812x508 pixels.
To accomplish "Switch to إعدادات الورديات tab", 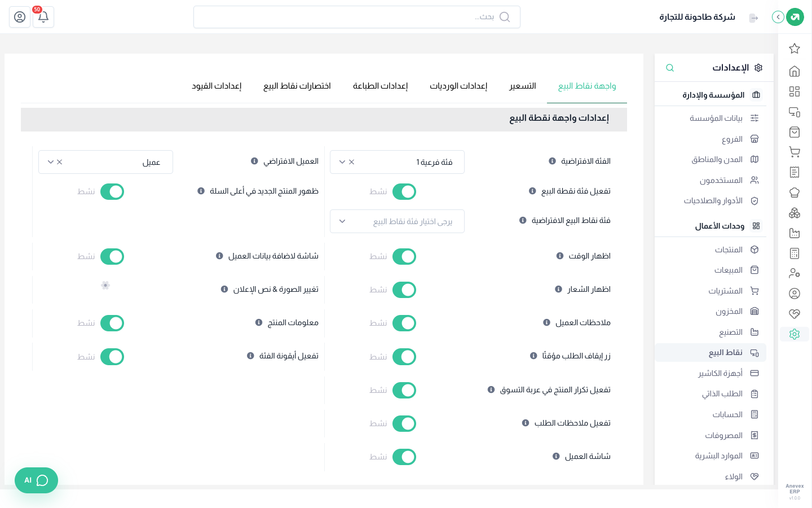I will pos(458,86).
